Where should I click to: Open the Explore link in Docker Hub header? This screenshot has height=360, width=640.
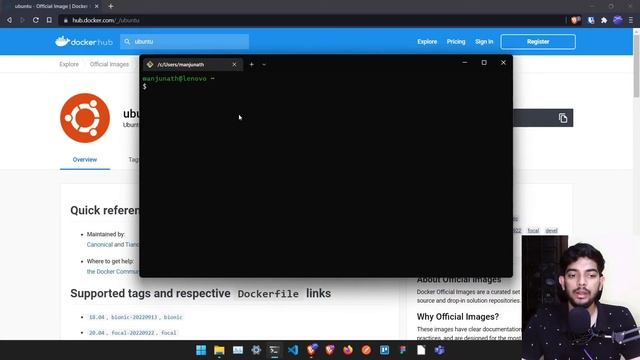coord(427,42)
